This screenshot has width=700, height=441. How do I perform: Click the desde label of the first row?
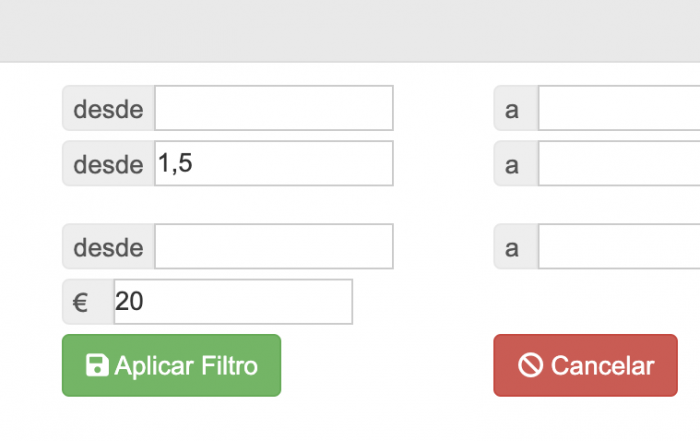(108, 108)
